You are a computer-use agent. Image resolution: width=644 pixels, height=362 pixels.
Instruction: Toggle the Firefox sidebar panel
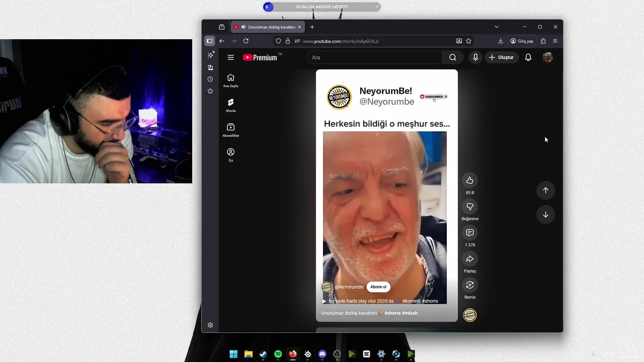210,41
